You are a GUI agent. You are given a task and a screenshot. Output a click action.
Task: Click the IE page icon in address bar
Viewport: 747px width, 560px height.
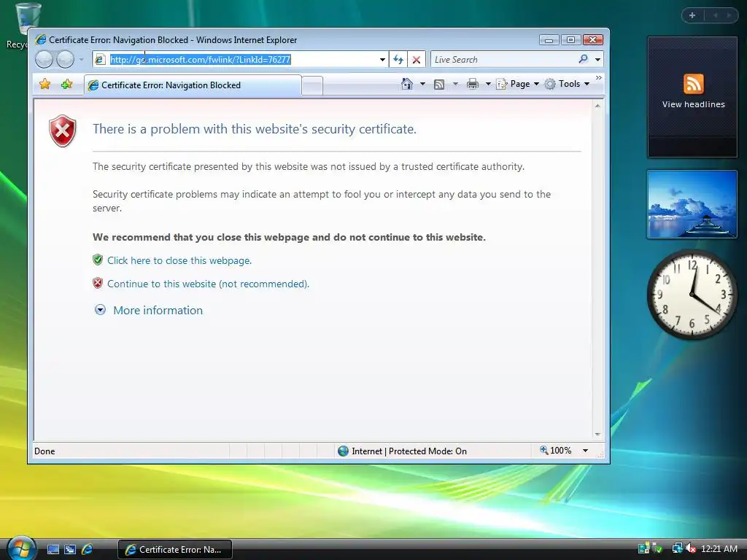point(99,60)
